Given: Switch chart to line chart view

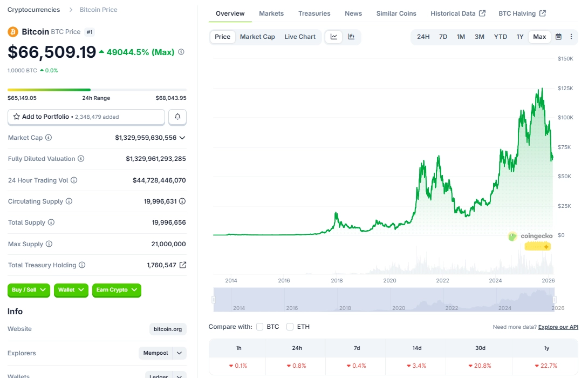Looking at the screenshot, I should [x=333, y=37].
